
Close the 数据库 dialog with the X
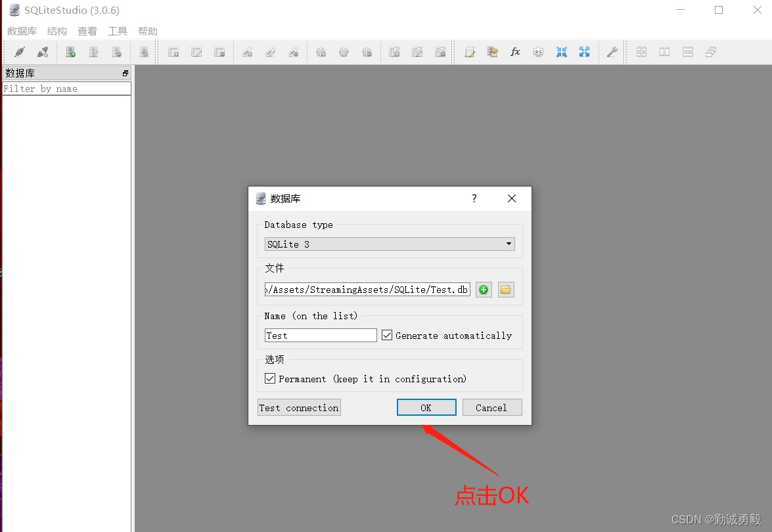tap(512, 198)
